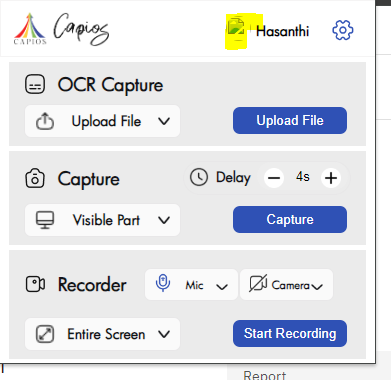Decrease the capture delay with minus
Viewport: 391px width, 380px height.
pos(274,178)
